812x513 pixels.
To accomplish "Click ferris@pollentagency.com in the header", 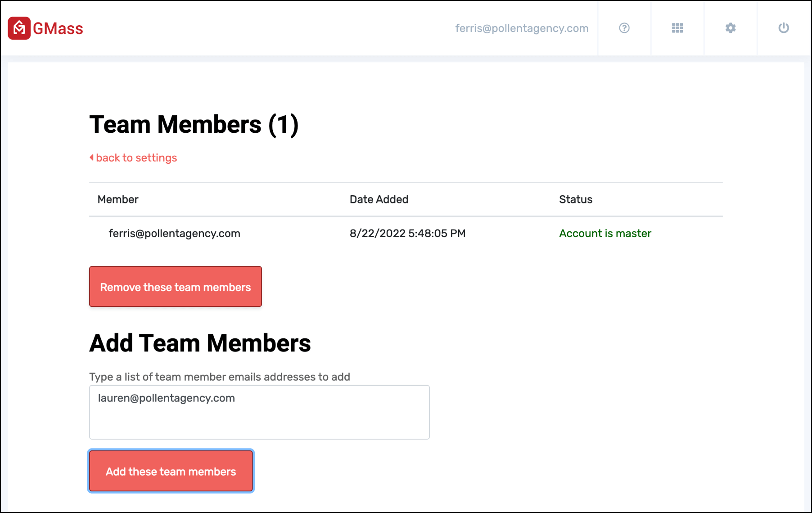I will pyautogui.click(x=522, y=28).
